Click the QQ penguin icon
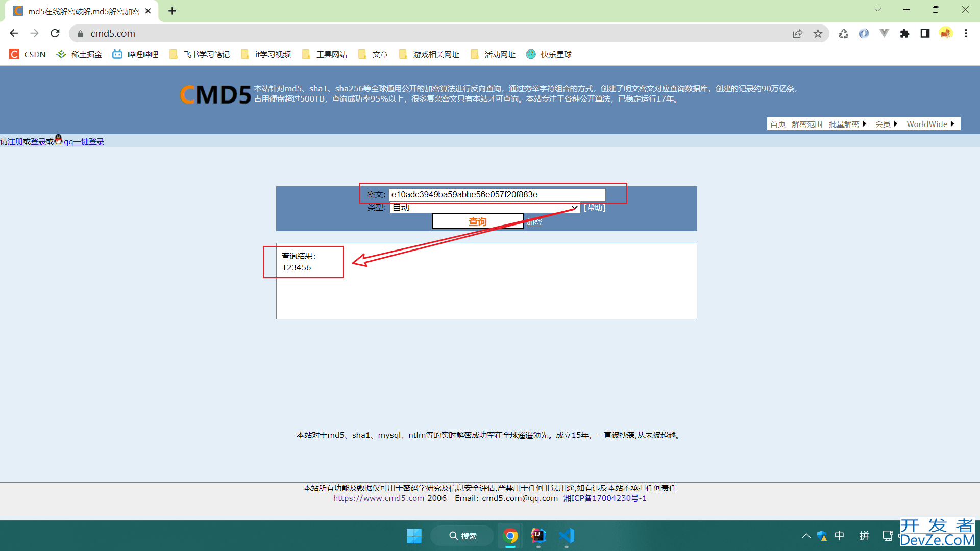This screenshot has width=980, height=551. click(x=58, y=139)
